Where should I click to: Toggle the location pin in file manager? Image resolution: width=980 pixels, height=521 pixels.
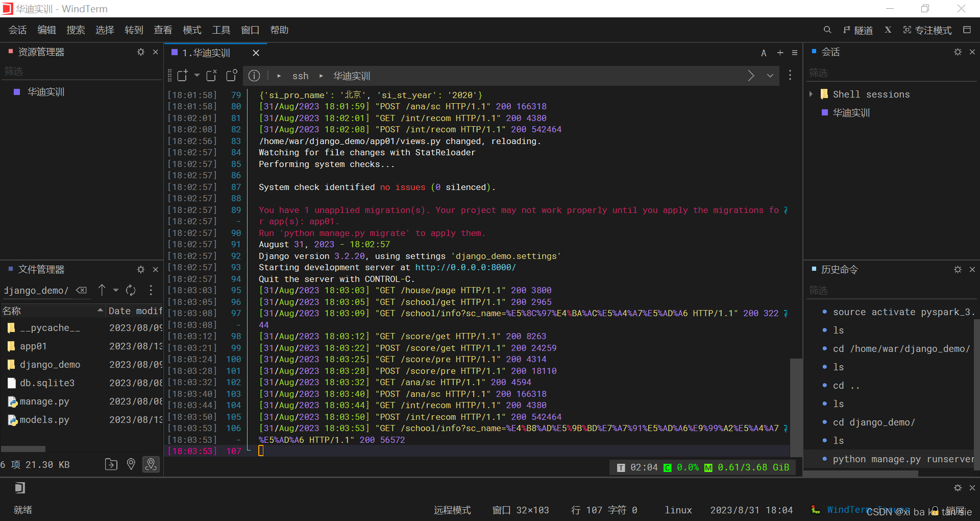[x=131, y=464]
